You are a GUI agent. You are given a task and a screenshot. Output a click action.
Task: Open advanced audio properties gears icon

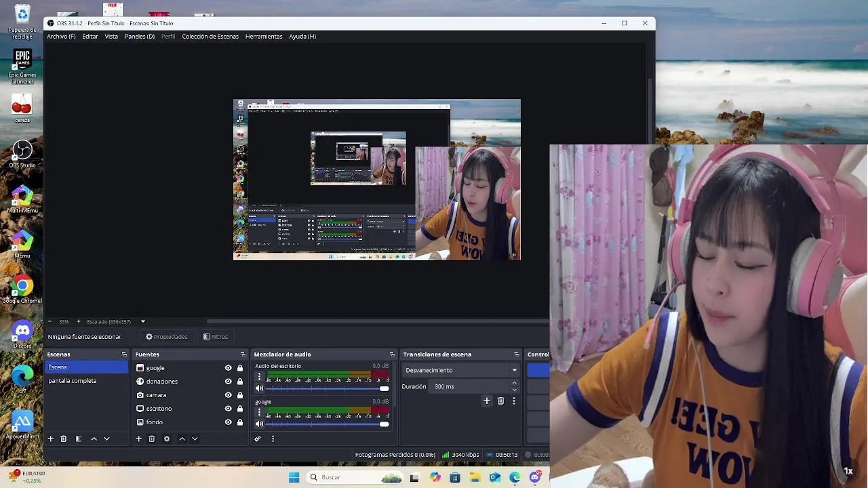click(x=258, y=439)
